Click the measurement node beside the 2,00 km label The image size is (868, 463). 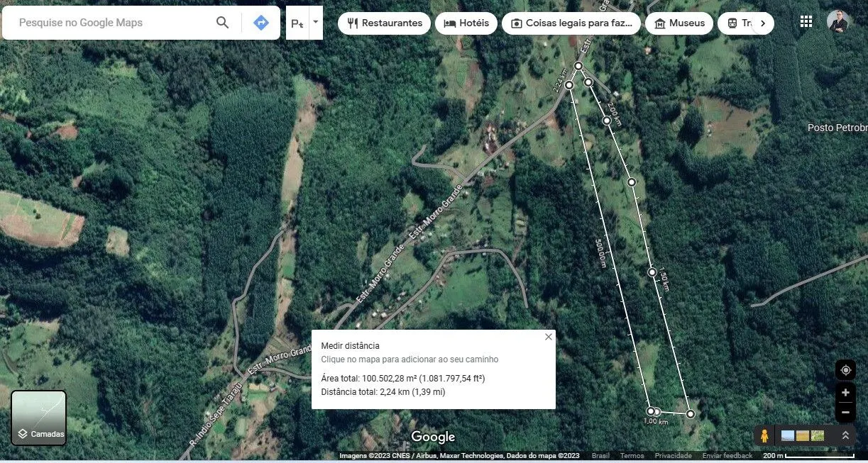click(x=607, y=121)
